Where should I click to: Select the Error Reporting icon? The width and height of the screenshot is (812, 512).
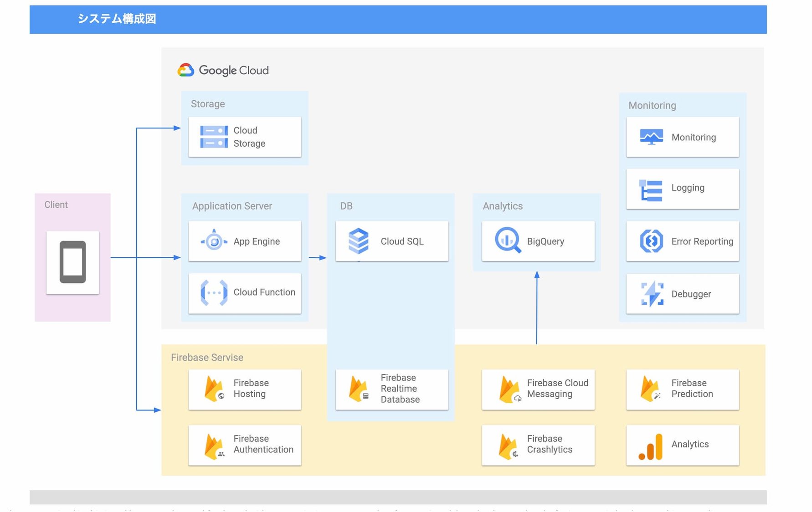(x=652, y=241)
